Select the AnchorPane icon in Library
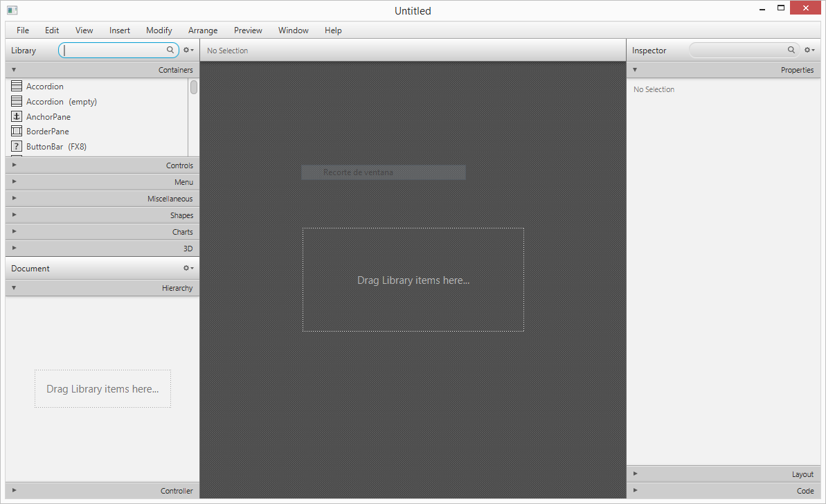This screenshot has width=826, height=504. 17,117
